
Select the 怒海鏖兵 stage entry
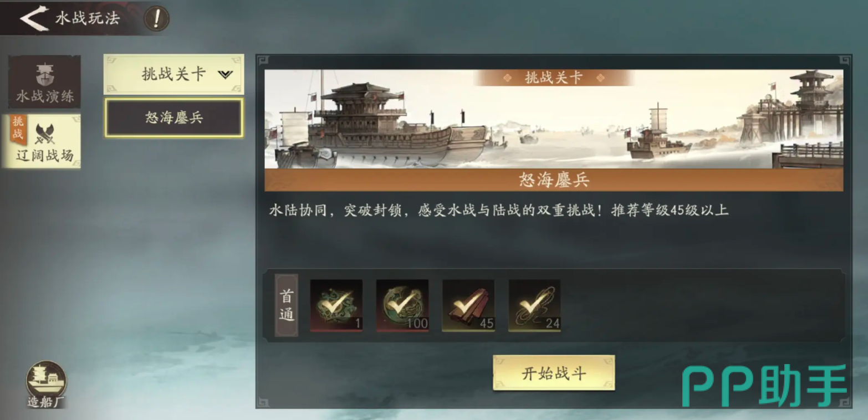pos(174,117)
